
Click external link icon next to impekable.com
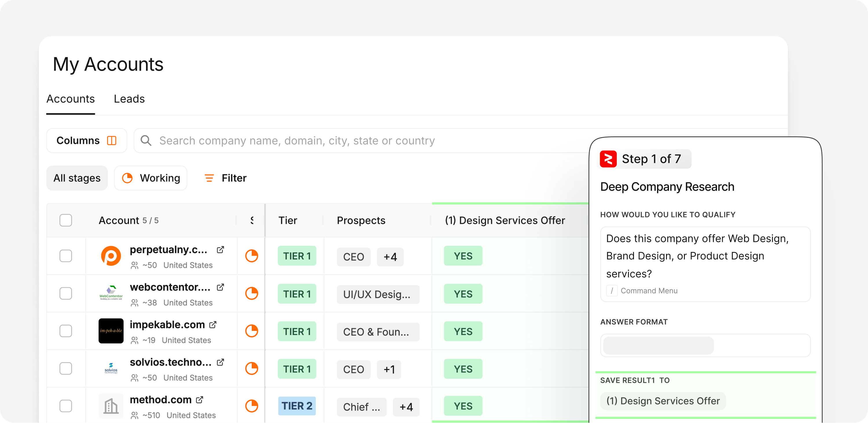click(213, 325)
